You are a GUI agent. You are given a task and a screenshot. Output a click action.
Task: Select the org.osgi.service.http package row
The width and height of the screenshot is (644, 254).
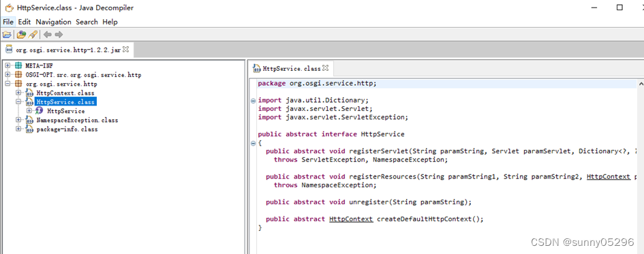tap(61, 84)
